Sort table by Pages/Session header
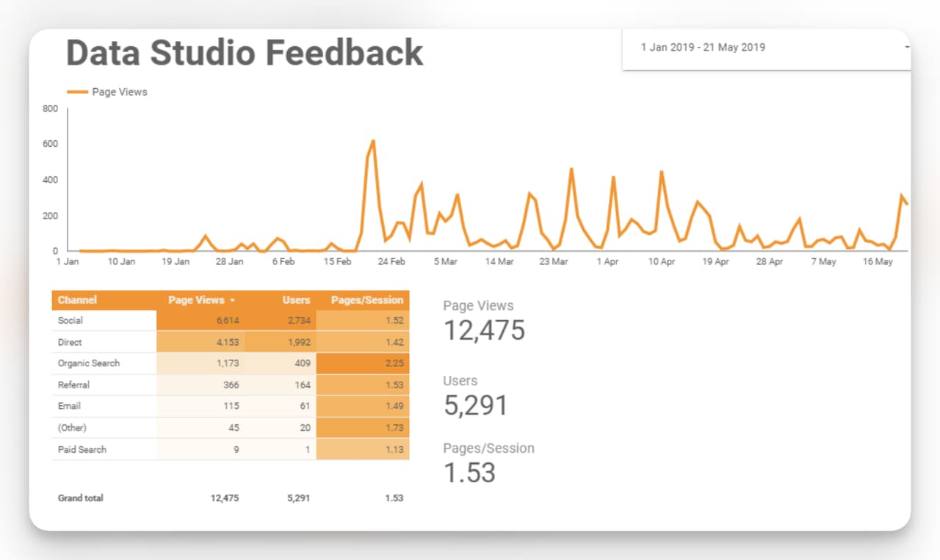 pos(367,300)
